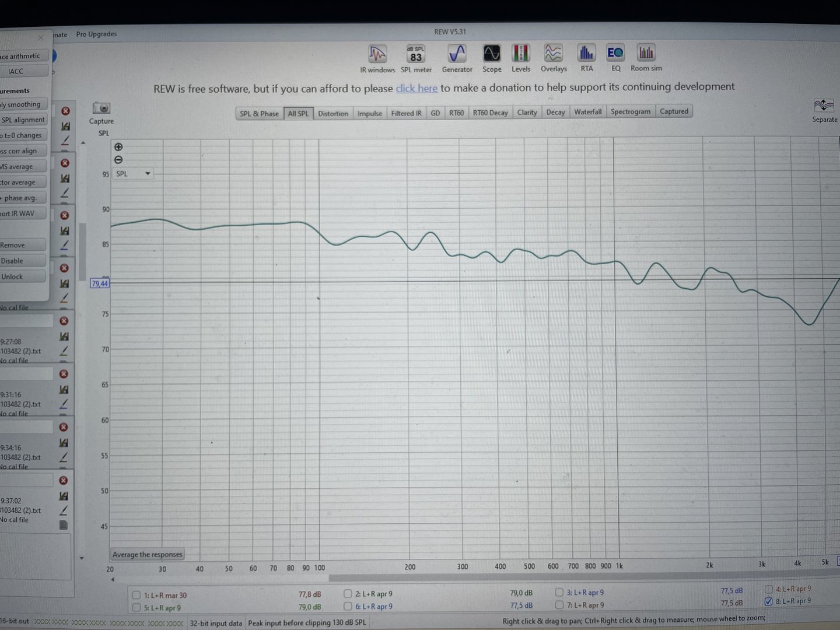Click the Capture camera icon

pyautogui.click(x=101, y=108)
